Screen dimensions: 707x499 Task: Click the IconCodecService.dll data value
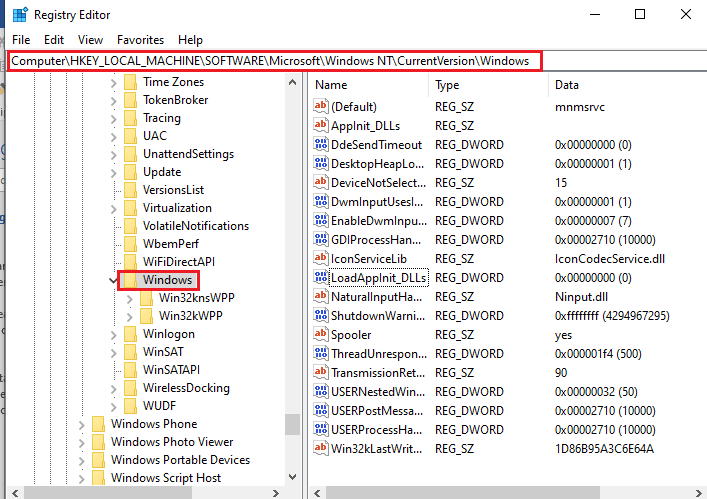(610, 259)
